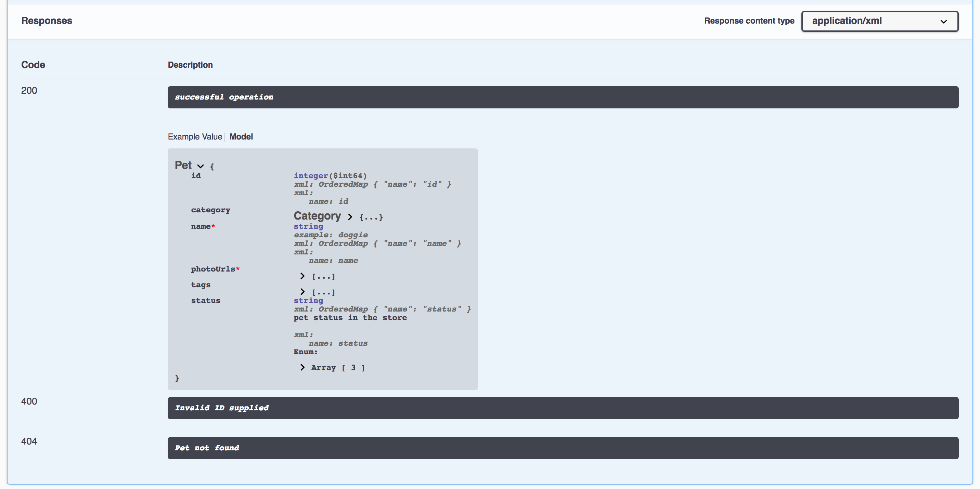The height and width of the screenshot is (489, 980).
Task: Click the Responses section header
Action: click(47, 21)
